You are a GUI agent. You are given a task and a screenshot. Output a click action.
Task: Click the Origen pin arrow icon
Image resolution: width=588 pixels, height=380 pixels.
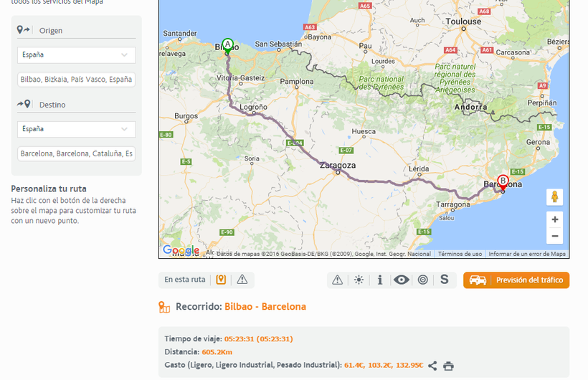23,30
